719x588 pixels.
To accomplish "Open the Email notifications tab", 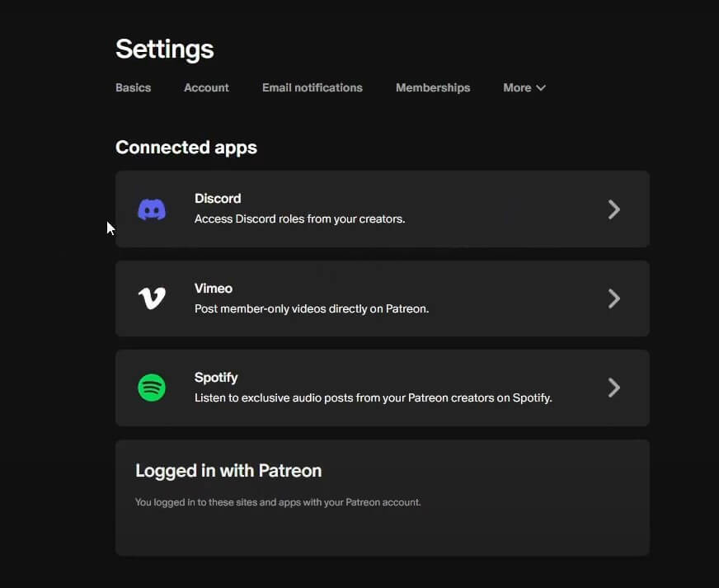I will pyautogui.click(x=313, y=87).
